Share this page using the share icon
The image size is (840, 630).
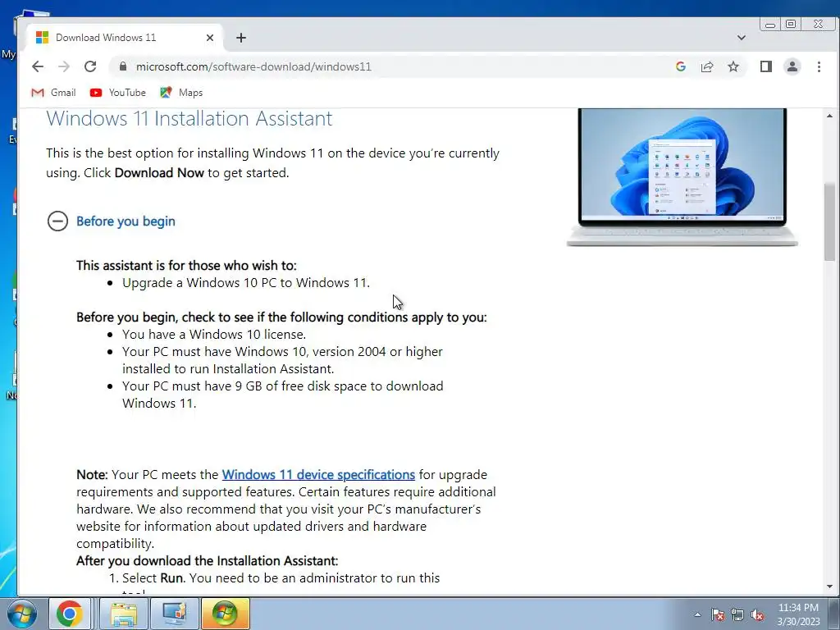coord(707,66)
